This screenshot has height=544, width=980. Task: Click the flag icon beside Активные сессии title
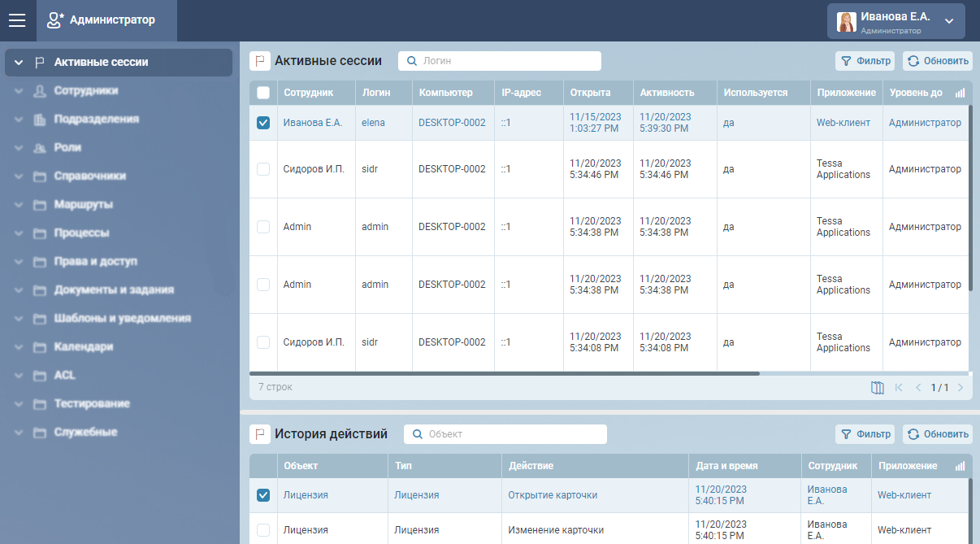click(259, 61)
